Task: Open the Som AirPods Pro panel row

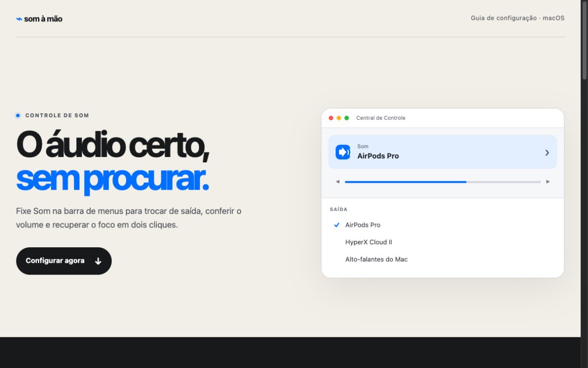Action: point(443,152)
